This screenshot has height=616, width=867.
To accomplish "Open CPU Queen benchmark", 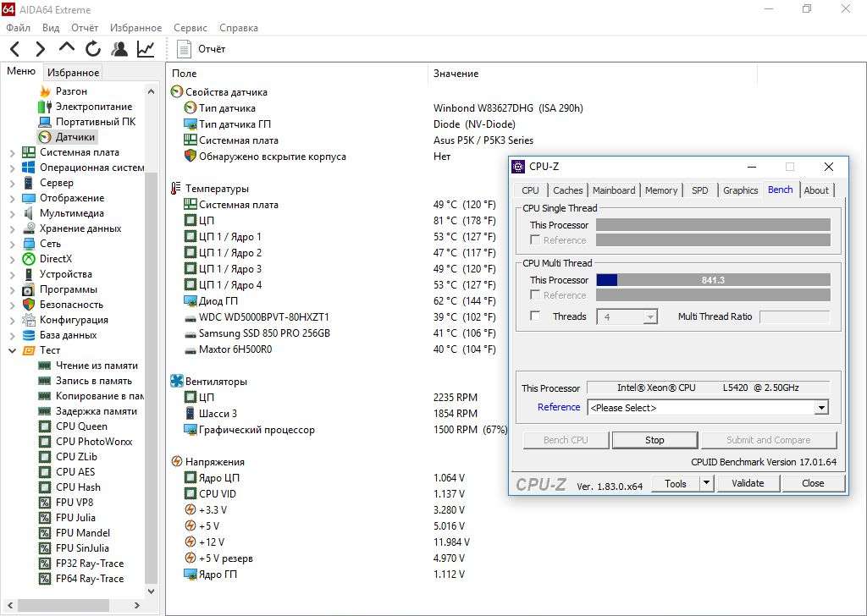I will pyautogui.click(x=73, y=426).
